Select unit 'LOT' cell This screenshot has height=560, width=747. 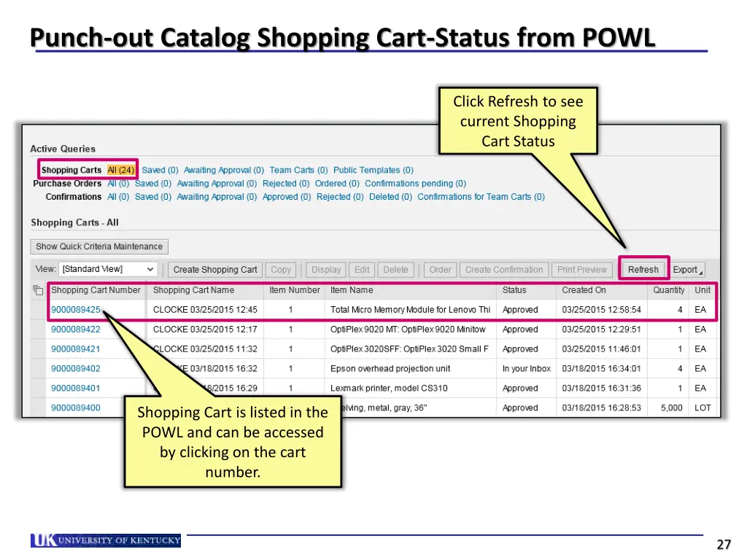(703, 408)
